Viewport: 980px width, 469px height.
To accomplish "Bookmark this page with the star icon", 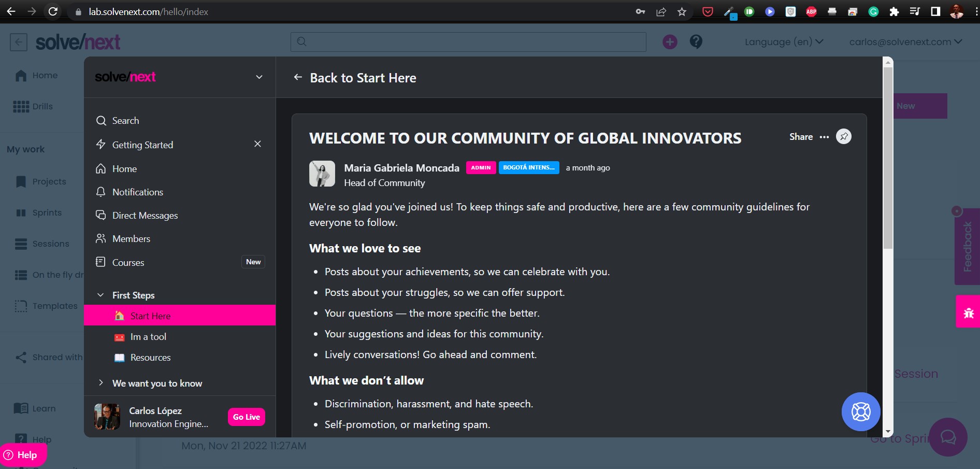I will click(x=682, y=11).
